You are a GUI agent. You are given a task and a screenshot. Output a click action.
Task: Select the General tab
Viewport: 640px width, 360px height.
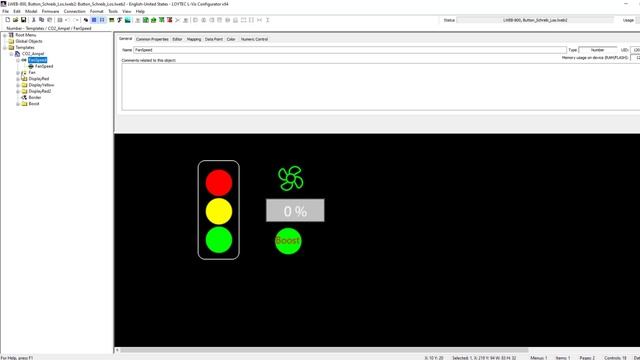click(125, 39)
